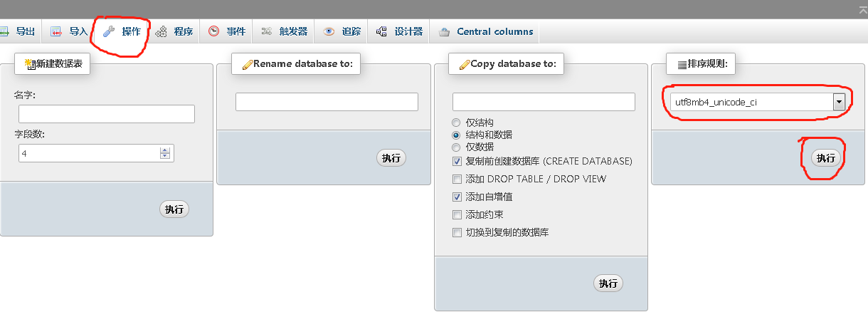Click the Rename database to text field
Image resolution: width=868 pixels, height=312 pixels.
tap(327, 102)
